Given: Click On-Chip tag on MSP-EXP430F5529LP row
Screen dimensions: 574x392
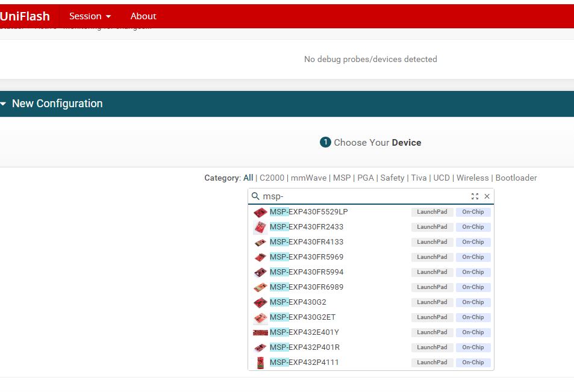Looking at the screenshot, I should [473, 212].
